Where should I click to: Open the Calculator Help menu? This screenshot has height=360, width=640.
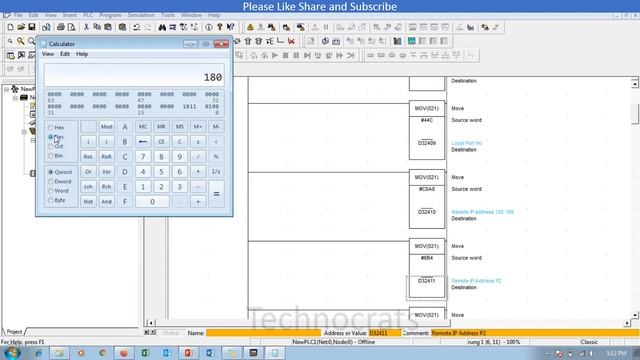(x=82, y=54)
